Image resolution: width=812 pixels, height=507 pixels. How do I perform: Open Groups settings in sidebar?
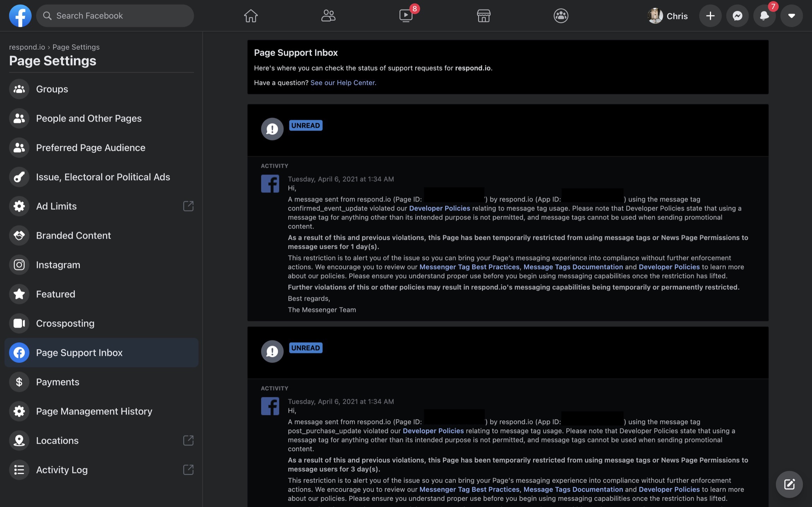pyautogui.click(x=102, y=89)
